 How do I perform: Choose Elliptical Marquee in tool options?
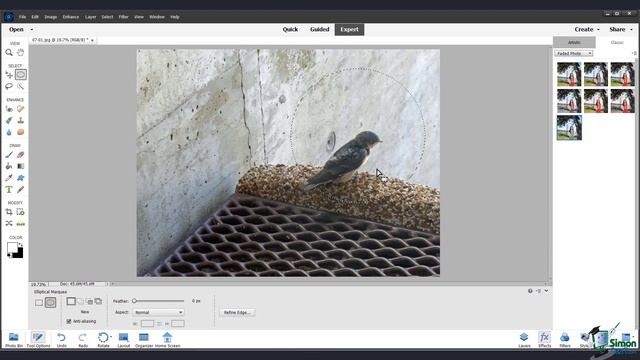(50, 302)
